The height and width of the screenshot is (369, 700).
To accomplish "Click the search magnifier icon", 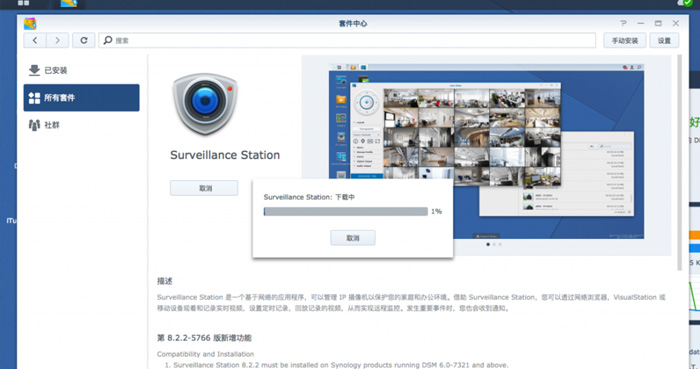I will (x=108, y=40).
